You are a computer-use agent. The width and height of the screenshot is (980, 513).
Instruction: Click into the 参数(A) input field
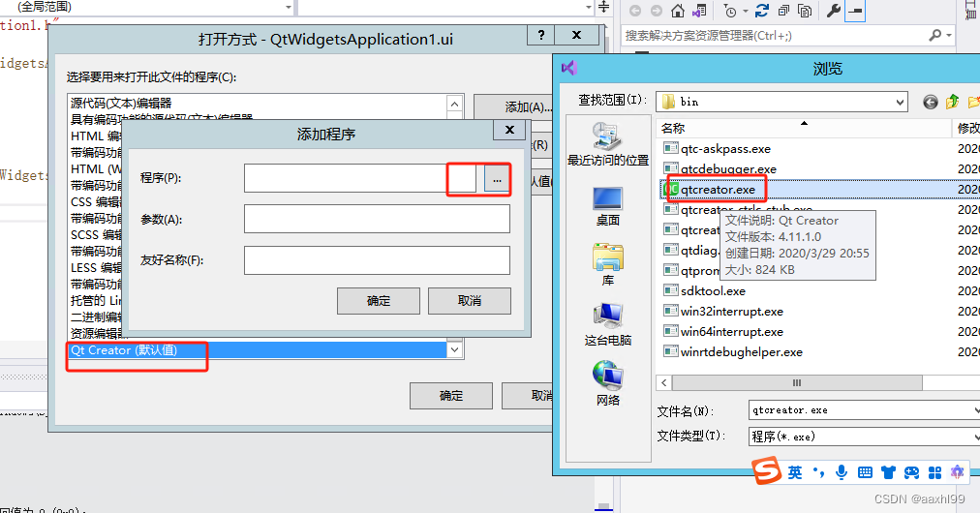pyautogui.click(x=377, y=220)
